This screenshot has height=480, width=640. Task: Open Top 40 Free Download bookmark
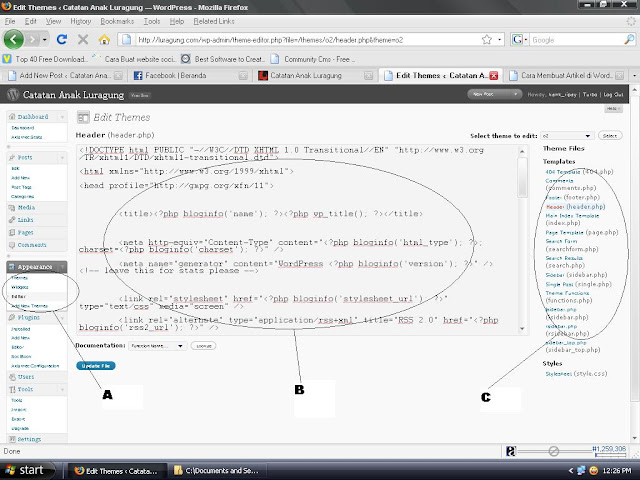tap(46, 59)
